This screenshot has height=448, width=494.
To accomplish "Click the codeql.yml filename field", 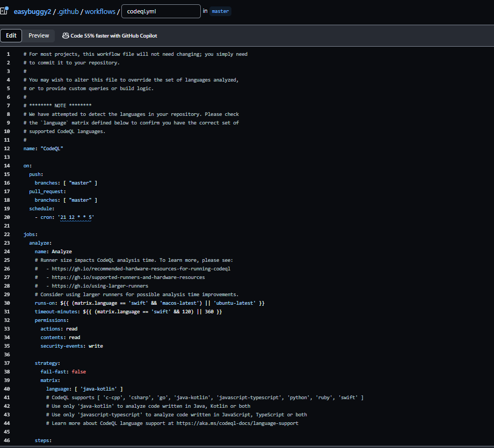I will [161, 11].
